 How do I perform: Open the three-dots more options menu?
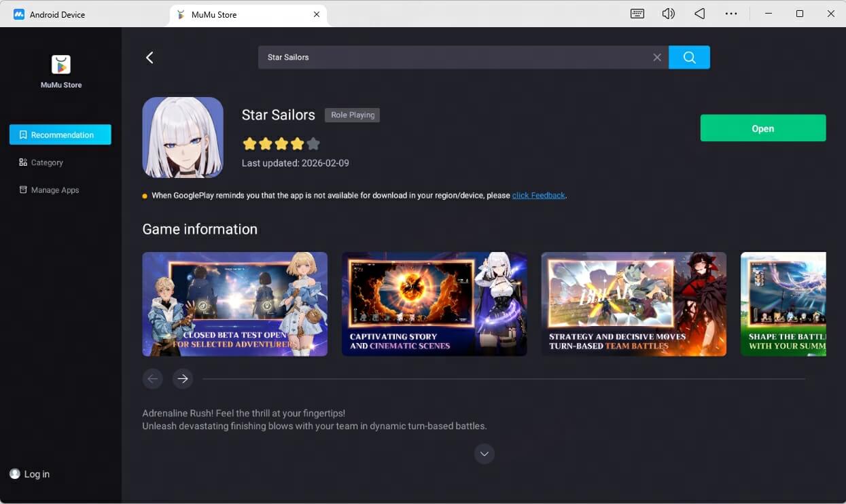tap(731, 14)
